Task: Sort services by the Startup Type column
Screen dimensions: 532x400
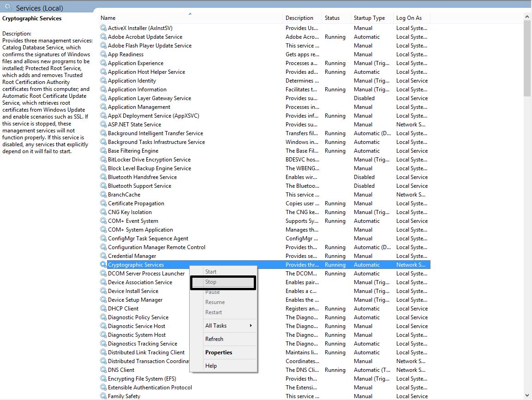Action: pos(372,18)
